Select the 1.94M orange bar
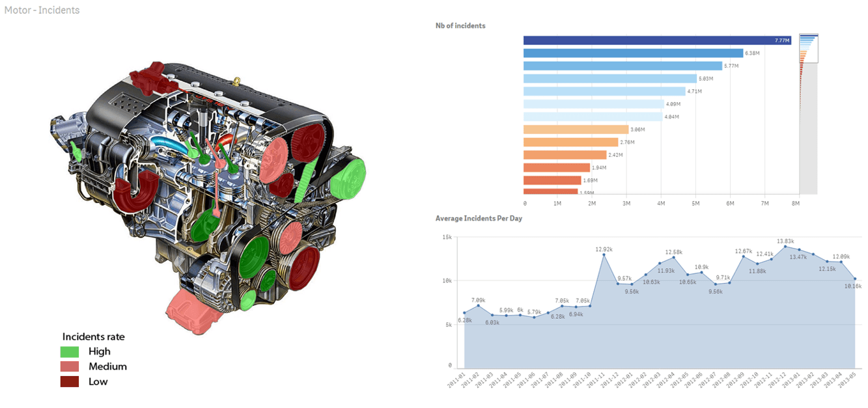868x408 pixels. click(x=557, y=168)
